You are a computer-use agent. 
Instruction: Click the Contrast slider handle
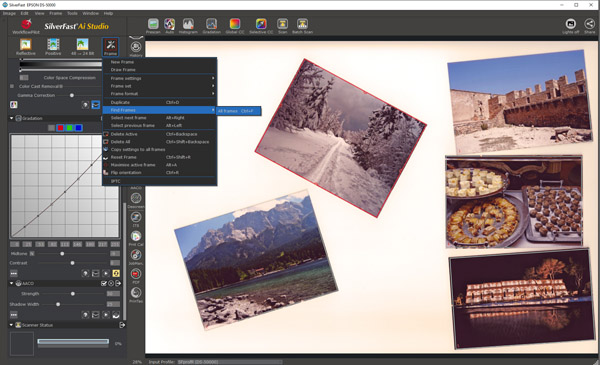72,263
